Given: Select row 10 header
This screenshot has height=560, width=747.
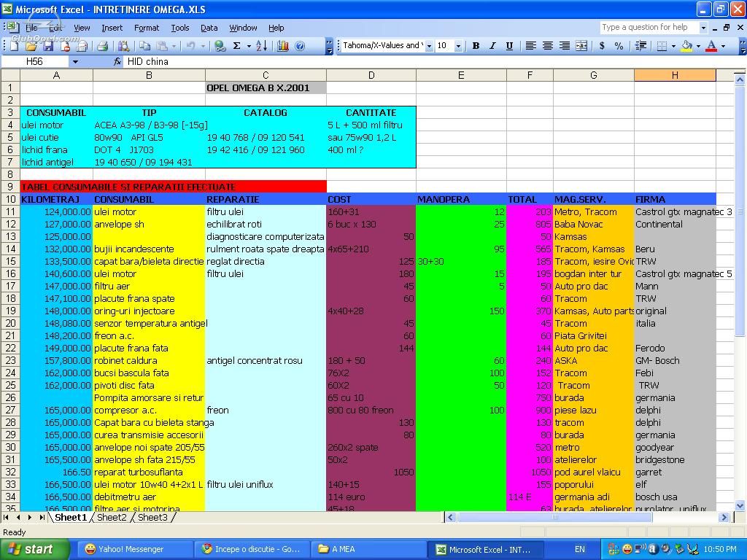Looking at the screenshot, I should point(10,199).
